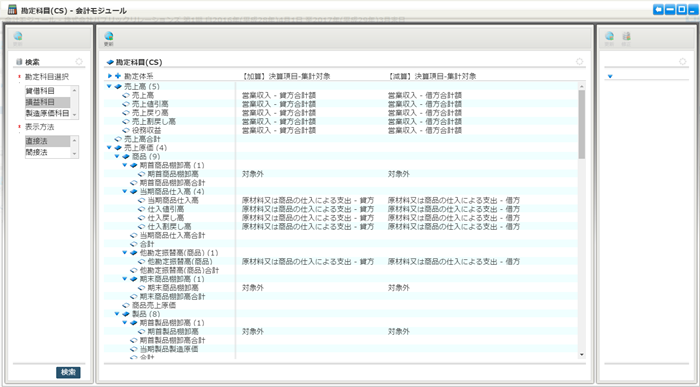700x387 pixels.
Task: Click the 【加算】決算項目-集計対象 column header
Action: coord(286,76)
